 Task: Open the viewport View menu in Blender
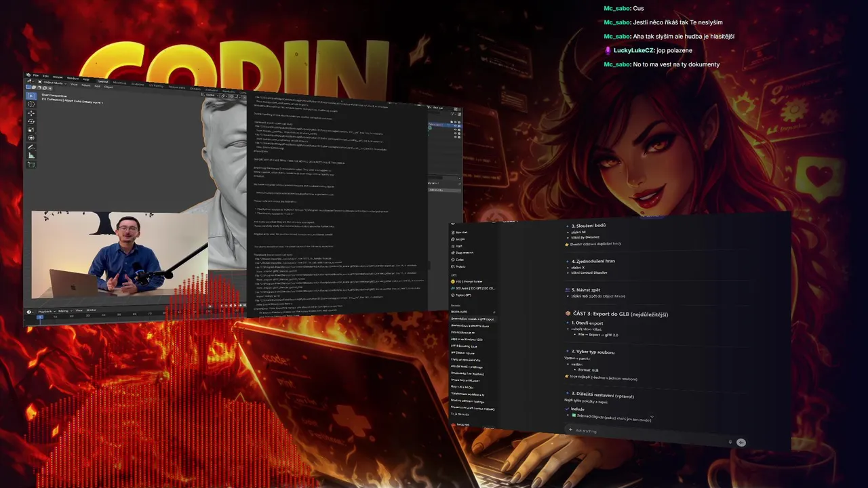(74, 84)
